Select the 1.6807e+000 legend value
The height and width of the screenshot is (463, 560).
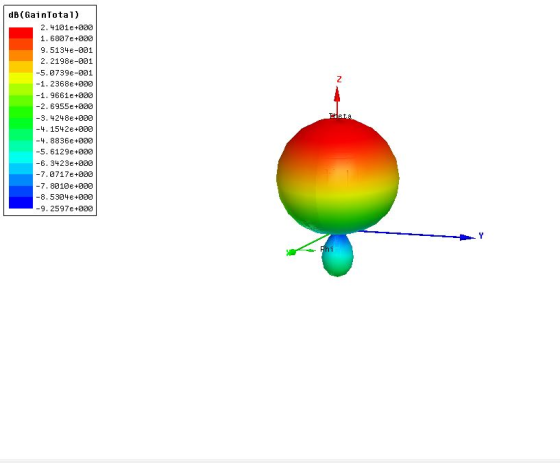click(x=67, y=39)
